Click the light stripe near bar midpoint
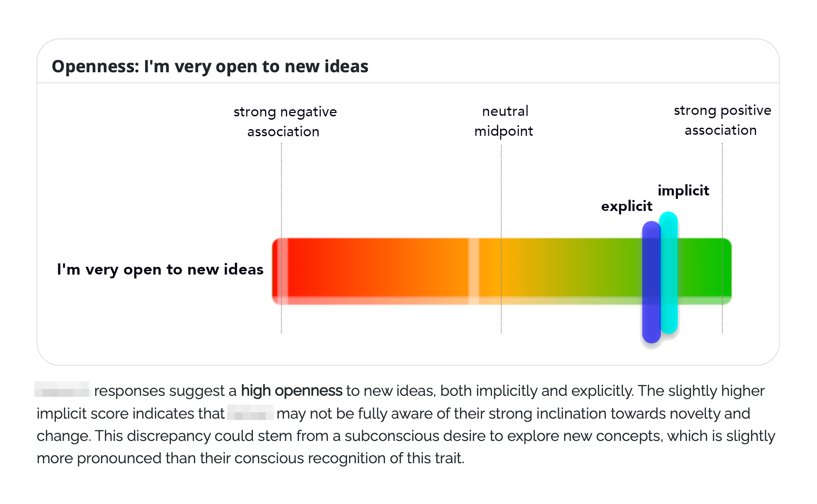Screen dimensions: 817x504 [x=473, y=271]
